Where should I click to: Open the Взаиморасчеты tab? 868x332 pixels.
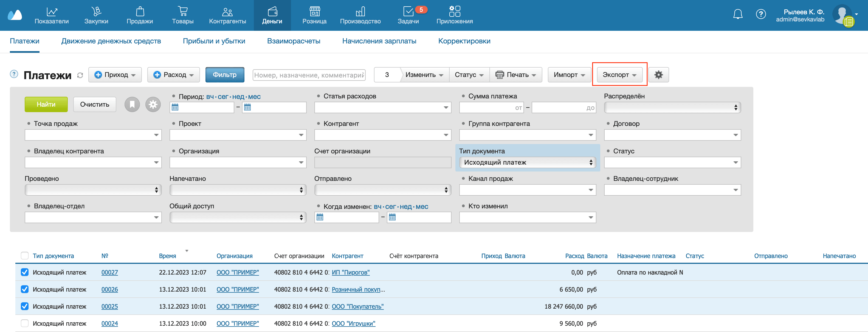coord(293,41)
